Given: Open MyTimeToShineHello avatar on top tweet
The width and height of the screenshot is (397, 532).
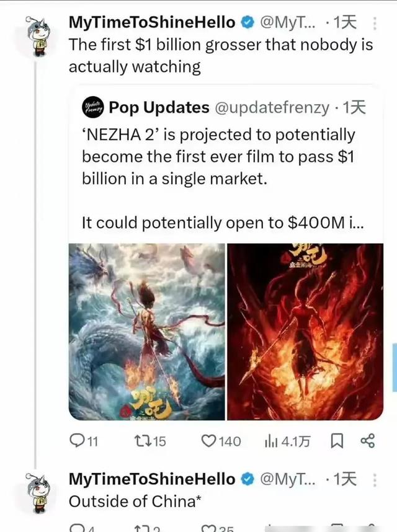Looking at the screenshot, I should (37, 37).
